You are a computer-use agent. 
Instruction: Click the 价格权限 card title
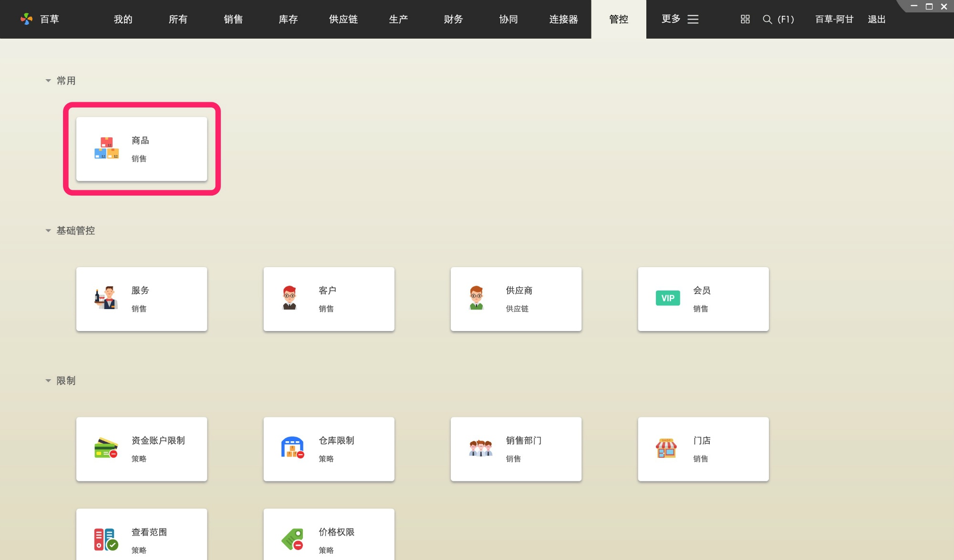tap(336, 532)
